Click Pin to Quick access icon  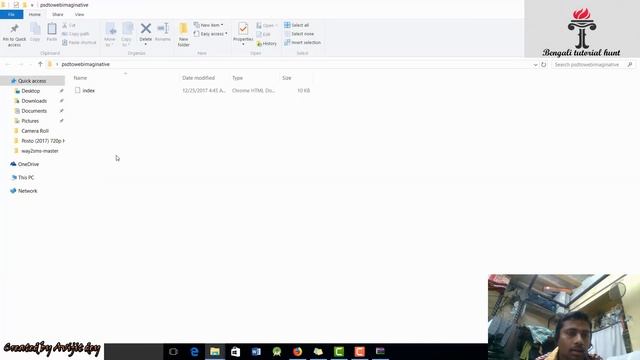15,29
